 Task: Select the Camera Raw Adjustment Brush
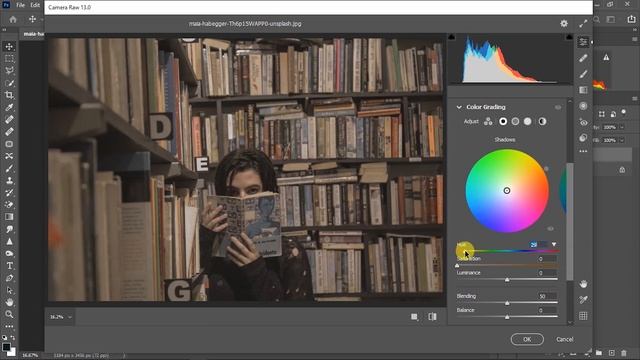(583, 74)
